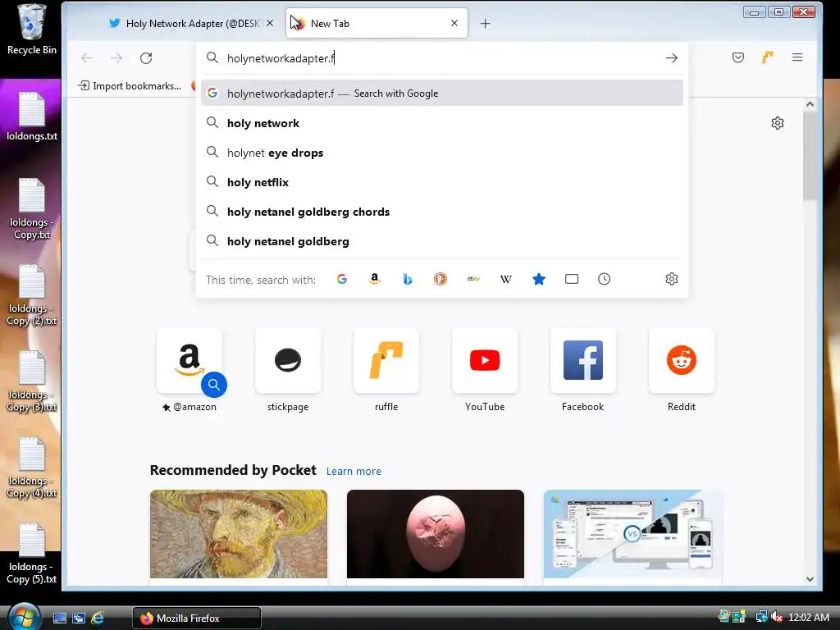Focus the URL bar text field

pos(442,58)
